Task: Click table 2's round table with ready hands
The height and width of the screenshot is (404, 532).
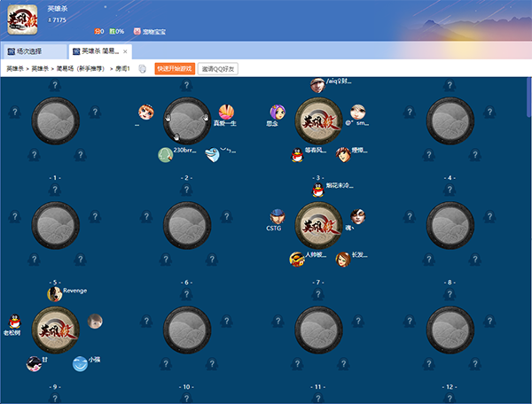Action: pyautogui.click(x=187, y=121)
